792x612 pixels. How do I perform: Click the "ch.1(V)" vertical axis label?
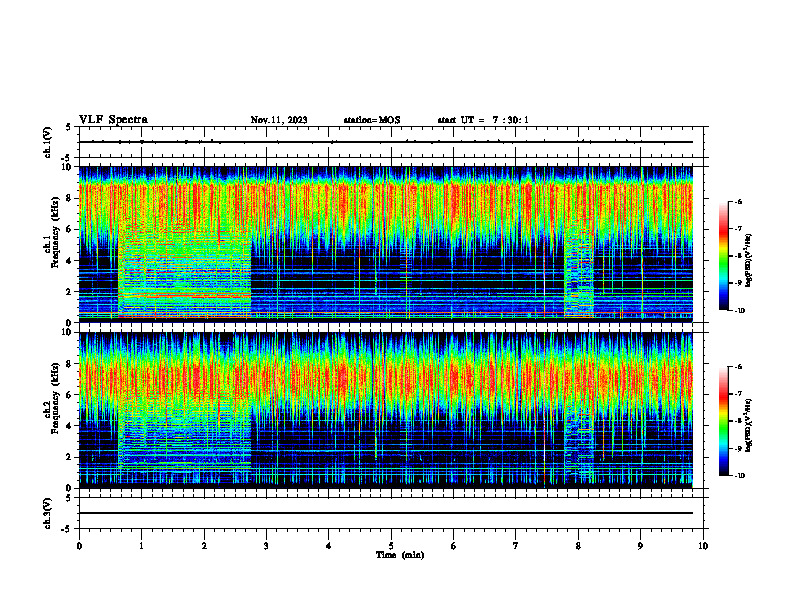[48, 142]
